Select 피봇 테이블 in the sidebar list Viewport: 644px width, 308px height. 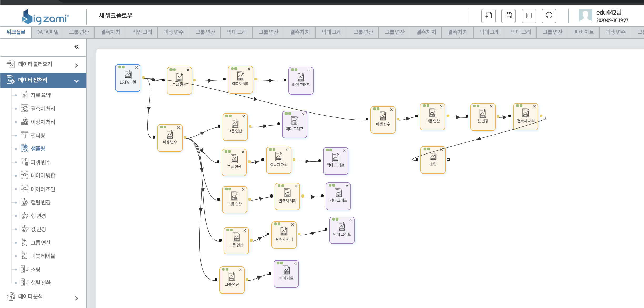click(x=43, y=256)
